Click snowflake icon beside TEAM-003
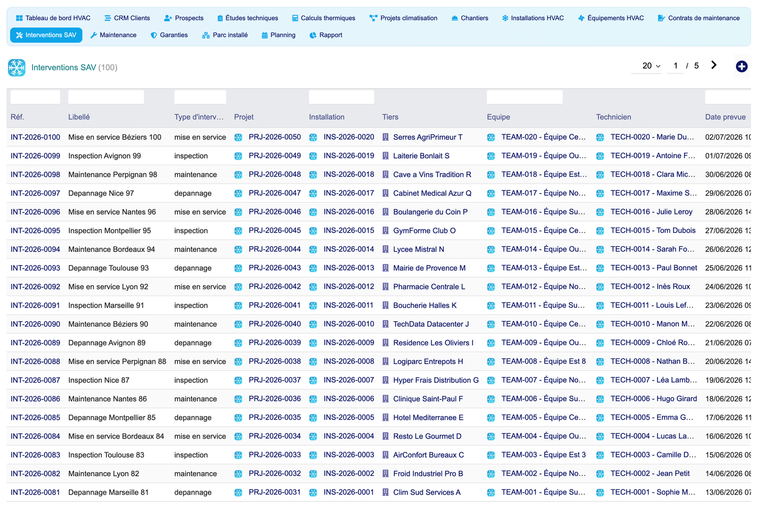The image size is (758, 532). (x=491, y=455)
